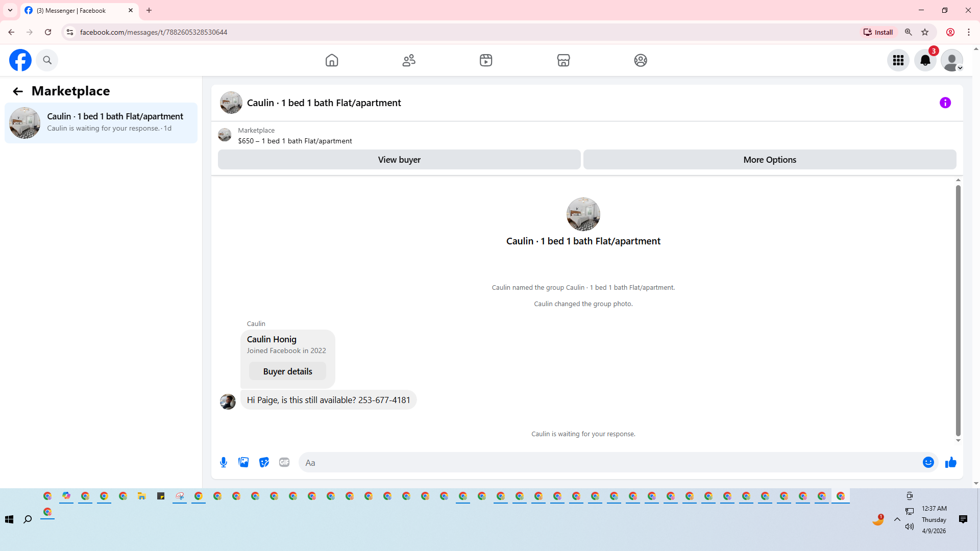The width and height of the screenshot is (980, 551).
Task: Go back from Marketplace using arrow
Action: [18, 91]
